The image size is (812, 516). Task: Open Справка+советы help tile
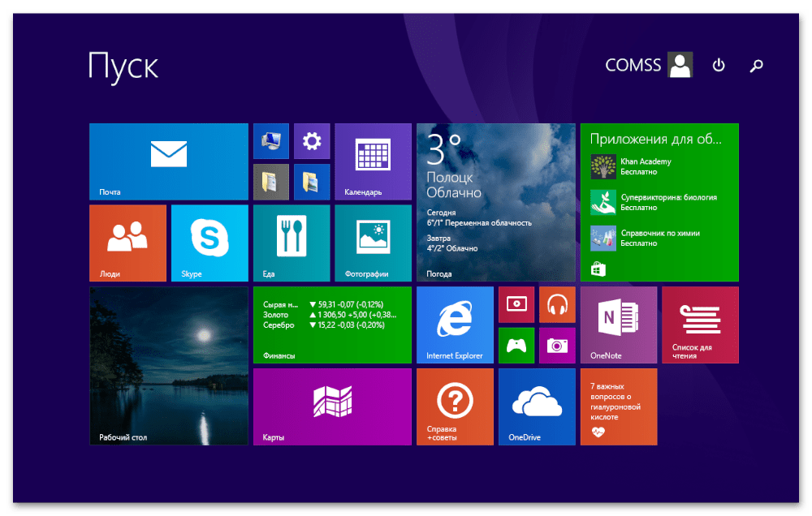pos(455,406)
